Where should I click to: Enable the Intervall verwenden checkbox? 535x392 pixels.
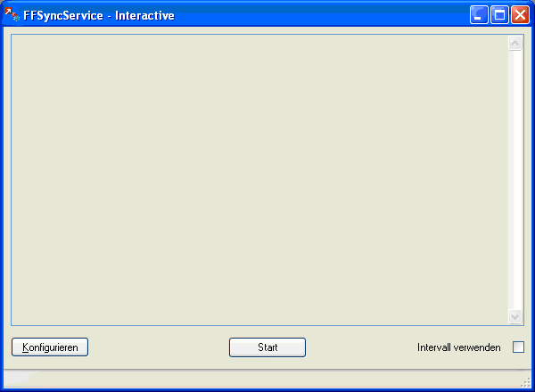click(x=518, y=347)
